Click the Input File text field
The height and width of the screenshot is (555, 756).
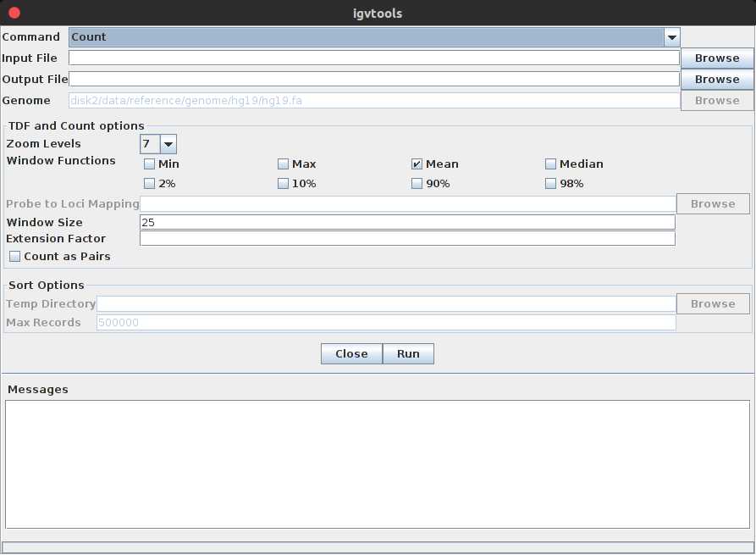[x=374, y=58]
